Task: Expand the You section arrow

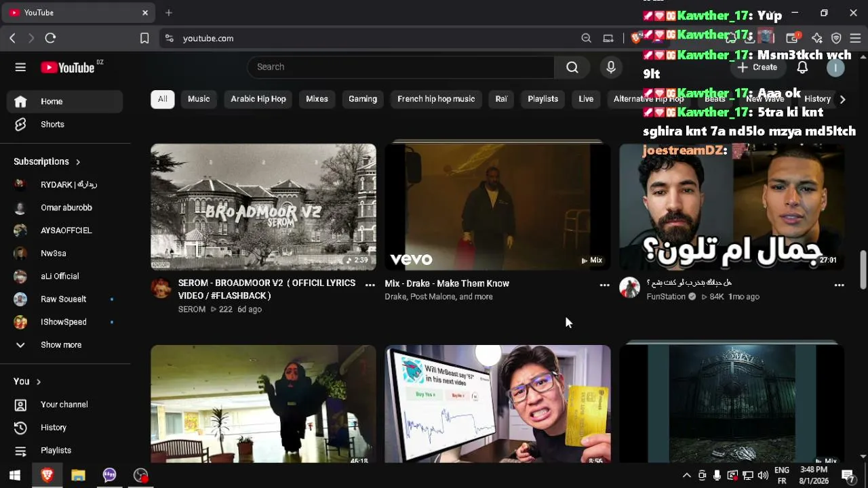Action: coord(39,382)
